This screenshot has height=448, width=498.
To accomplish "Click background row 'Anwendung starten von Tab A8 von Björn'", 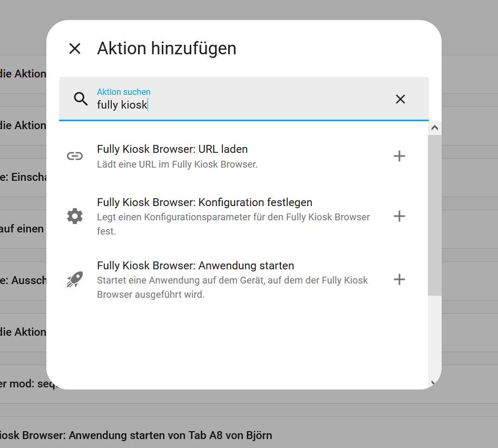I will pos(136,435).
